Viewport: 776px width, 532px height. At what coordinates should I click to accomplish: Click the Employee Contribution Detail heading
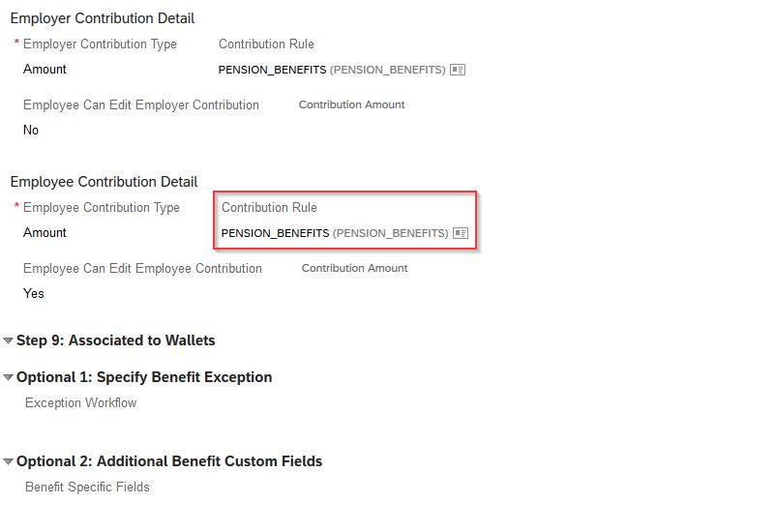point(104,182)
